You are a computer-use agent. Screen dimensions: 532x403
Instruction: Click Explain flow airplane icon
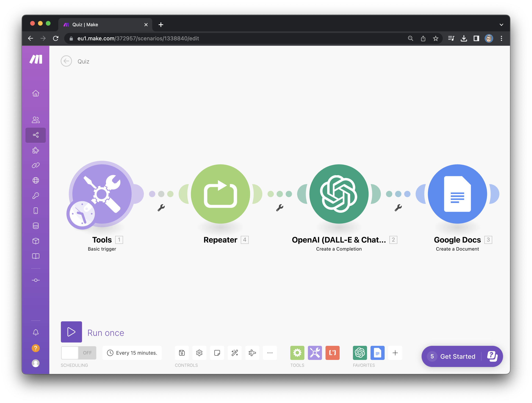pos(252,353)
